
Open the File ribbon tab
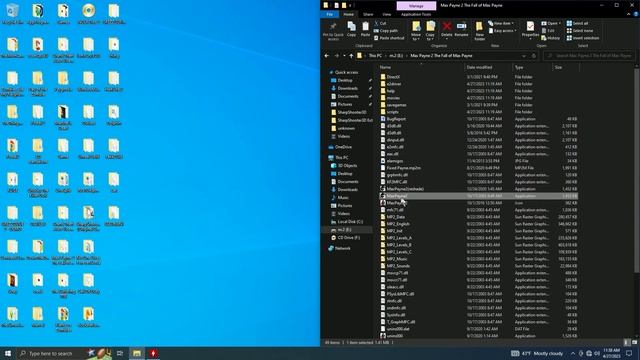point(330,14)
